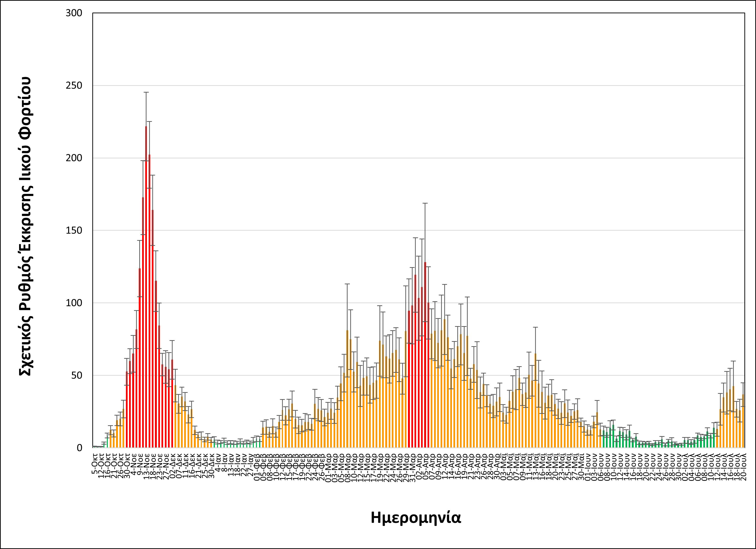Click the 300 y-axis tick label
The width and height of the screenshot is (756, 549).
[74, 13]
